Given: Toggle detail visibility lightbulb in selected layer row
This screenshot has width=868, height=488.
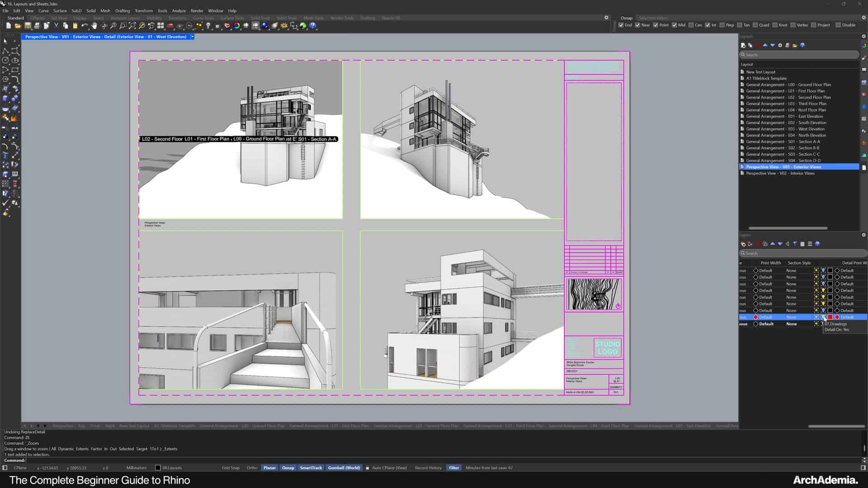Looking at the screenshot, I should [x=823, y=317].
